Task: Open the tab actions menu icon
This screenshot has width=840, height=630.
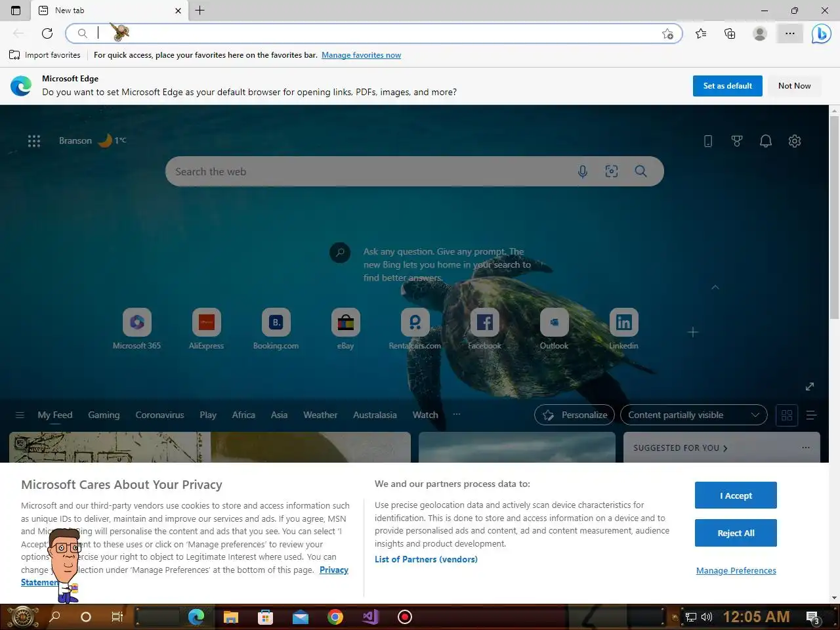Action: point(16,10)
